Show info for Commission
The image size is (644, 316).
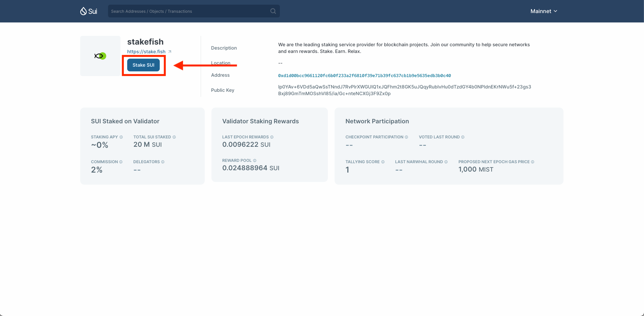[x=121, y=162]
